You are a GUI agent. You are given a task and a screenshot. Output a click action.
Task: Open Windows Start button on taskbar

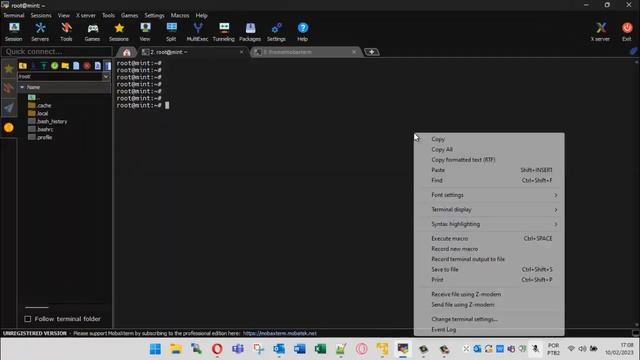pos(155,349)
